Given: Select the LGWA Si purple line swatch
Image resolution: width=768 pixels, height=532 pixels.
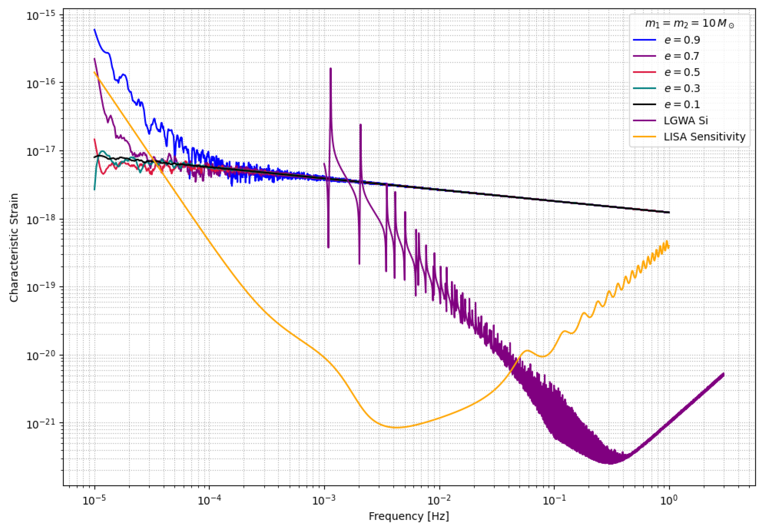Looking at the screenshot, I should pyautogui.click(x=644, y=121).
